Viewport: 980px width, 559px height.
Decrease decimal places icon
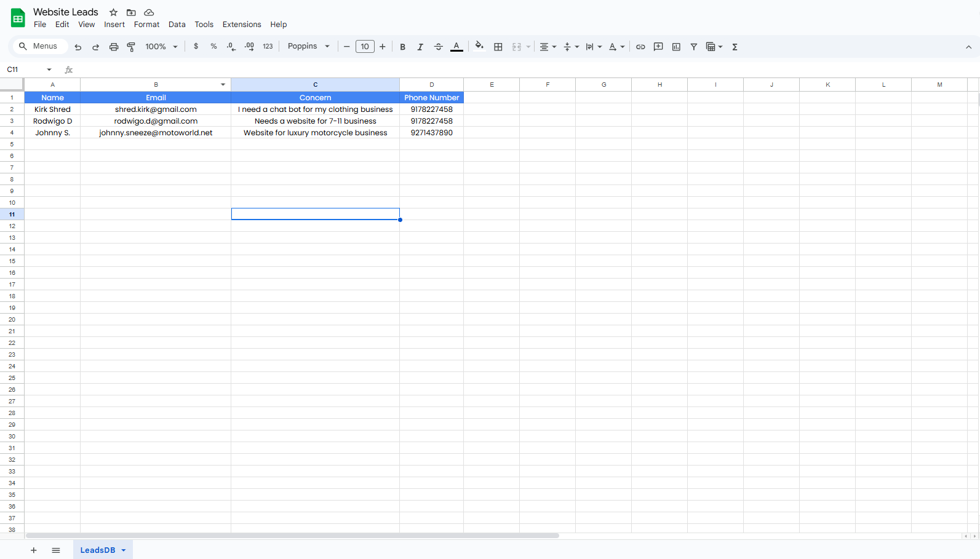click(x=231, y=46)
